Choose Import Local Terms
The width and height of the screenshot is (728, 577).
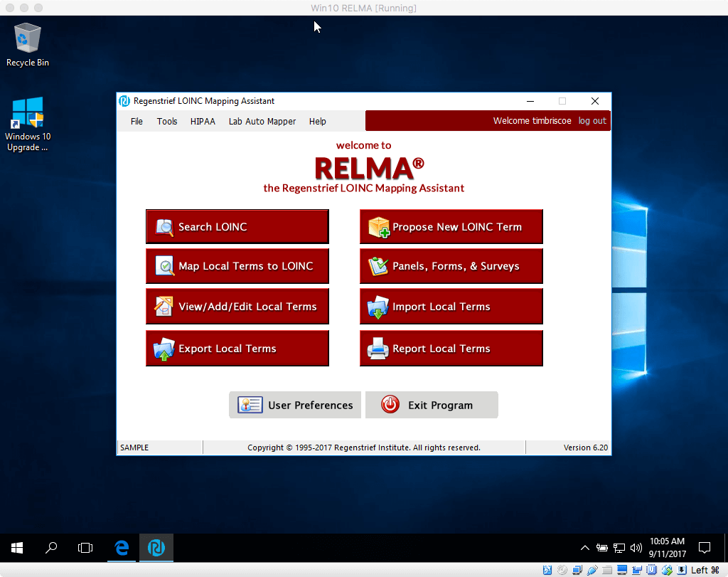(x=451, y=307)
